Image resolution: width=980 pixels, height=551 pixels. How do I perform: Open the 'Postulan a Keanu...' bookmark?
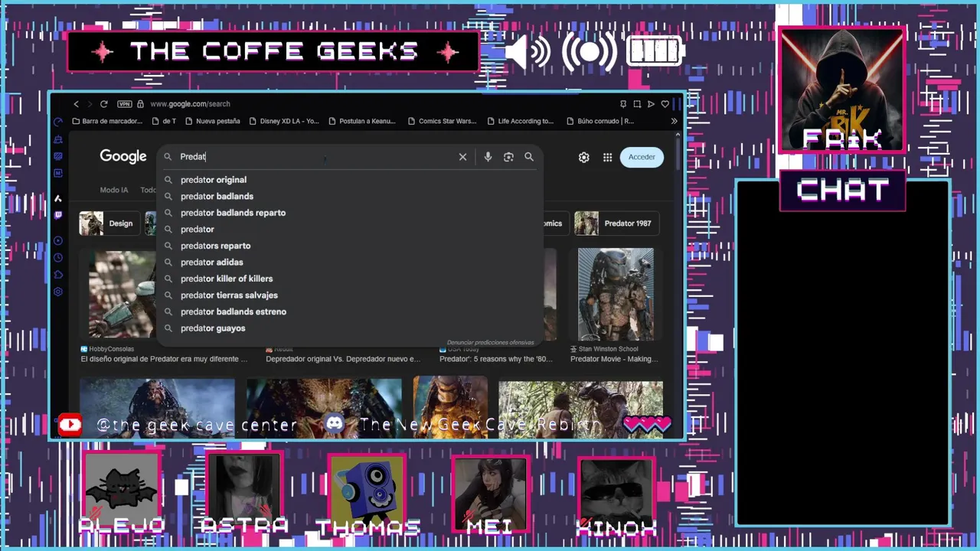pyautogui.click(x=361, y=121)
